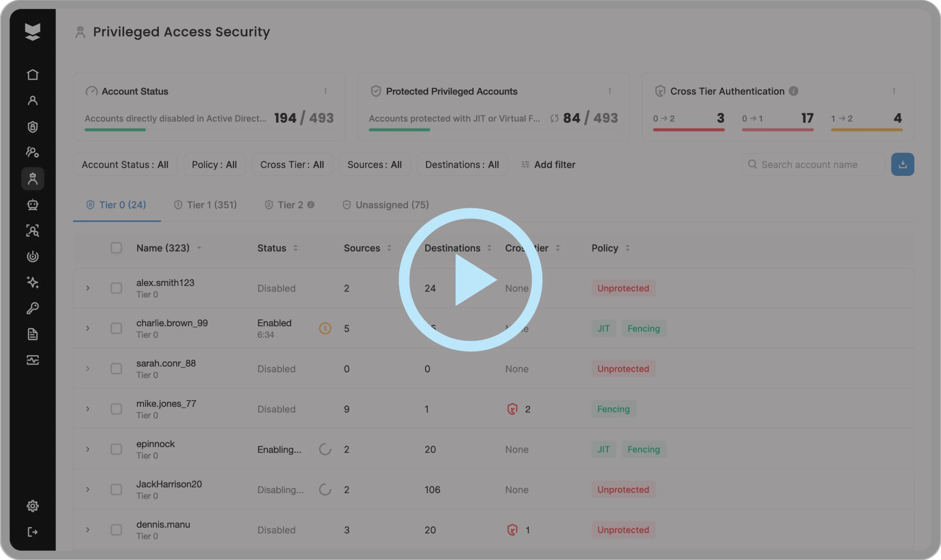Click the download export button near search
The image size is (941, 560).
coord(903,164)
